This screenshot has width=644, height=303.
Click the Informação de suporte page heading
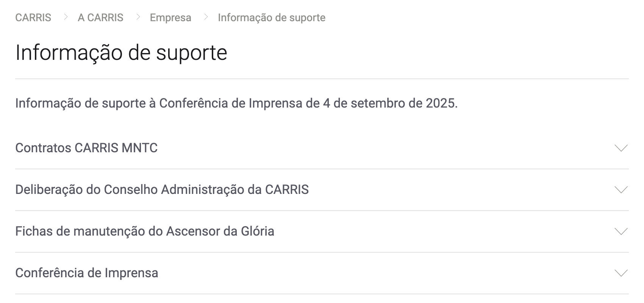(x=121, y=52)
